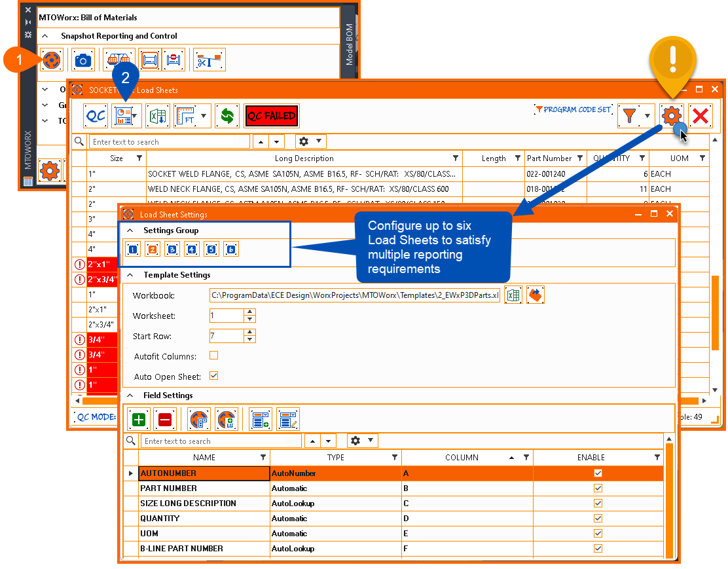Viewport: 728px width, 569px height.
Task: Click the snapshot camera icon
Action: coord(83,60)
